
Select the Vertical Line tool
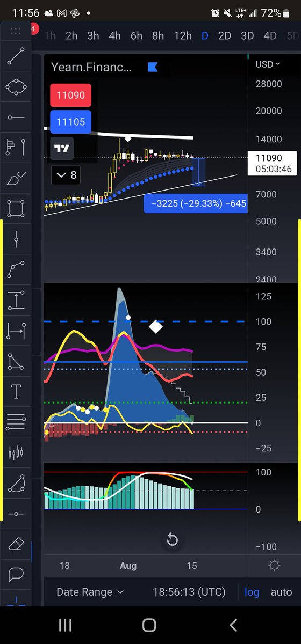click(16, 239)
